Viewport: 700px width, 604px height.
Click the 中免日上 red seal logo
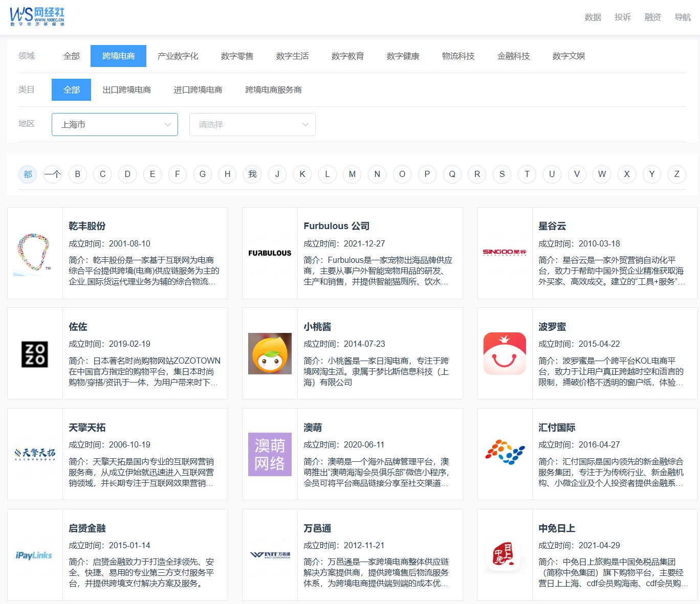click(505, 555)
